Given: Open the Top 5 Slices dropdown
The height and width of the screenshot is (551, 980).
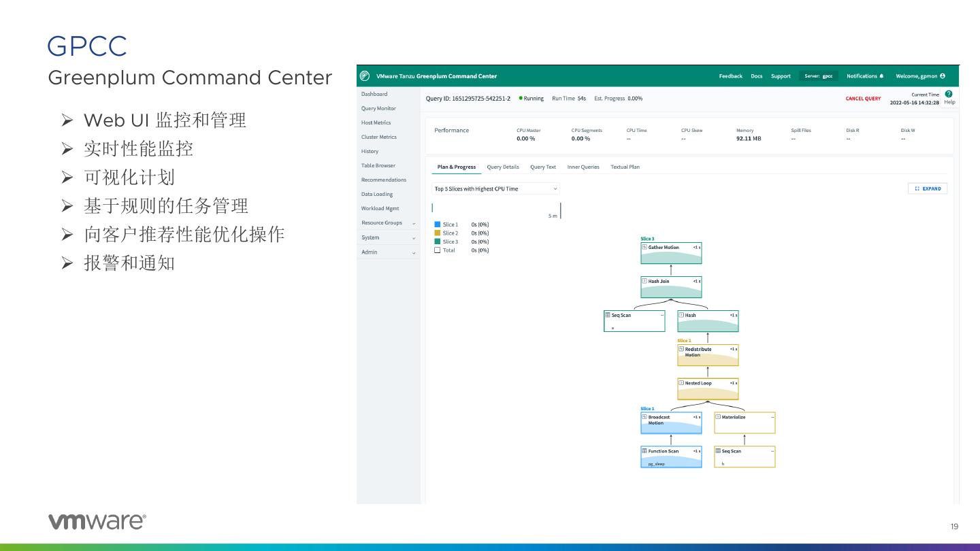Looking at the screenshot, I should coord(496,188).
